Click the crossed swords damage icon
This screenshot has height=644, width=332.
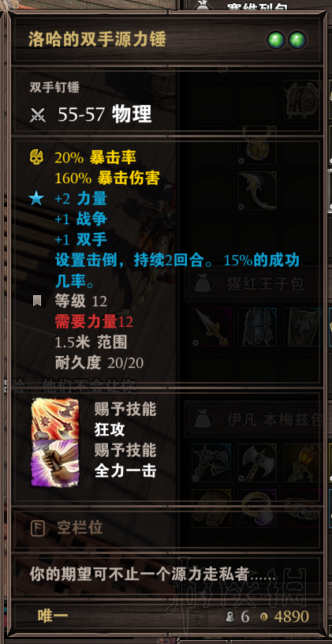pos(38,115)
